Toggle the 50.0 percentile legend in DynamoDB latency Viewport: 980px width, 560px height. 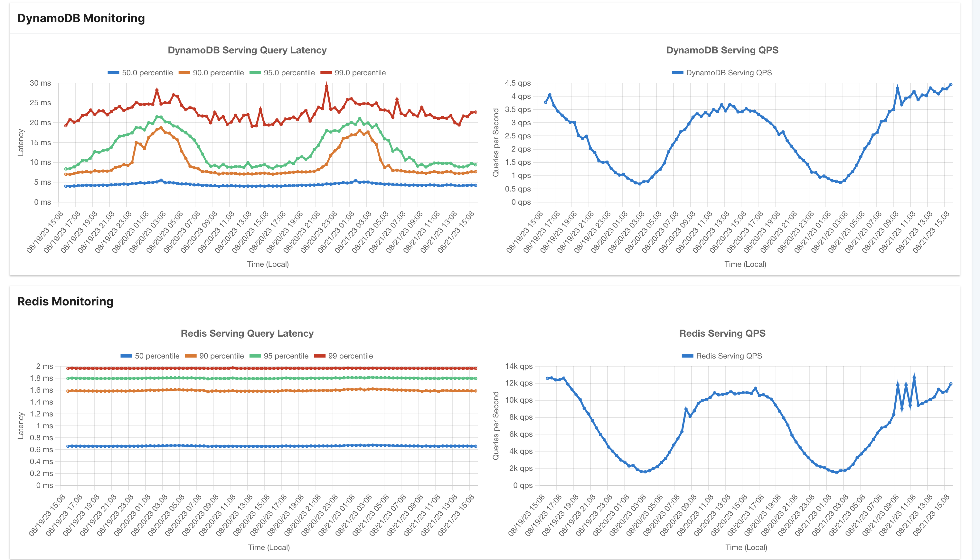[x=140, y=73]
